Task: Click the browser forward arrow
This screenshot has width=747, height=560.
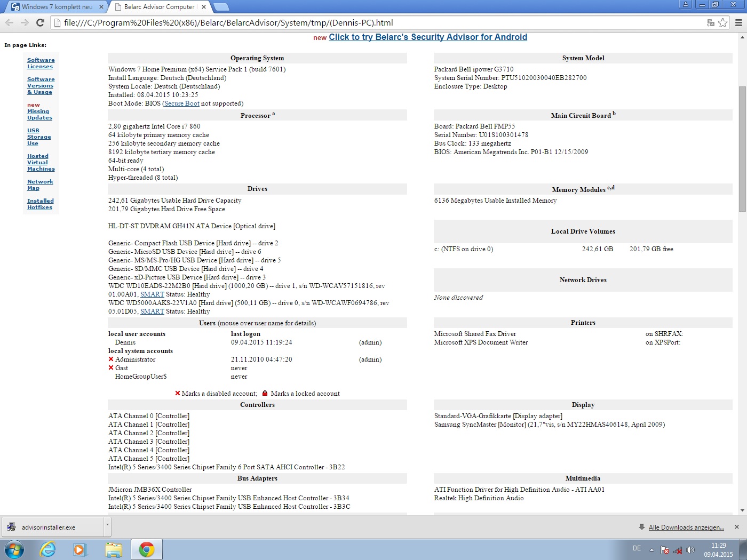Action: click(x=25, y=22)
